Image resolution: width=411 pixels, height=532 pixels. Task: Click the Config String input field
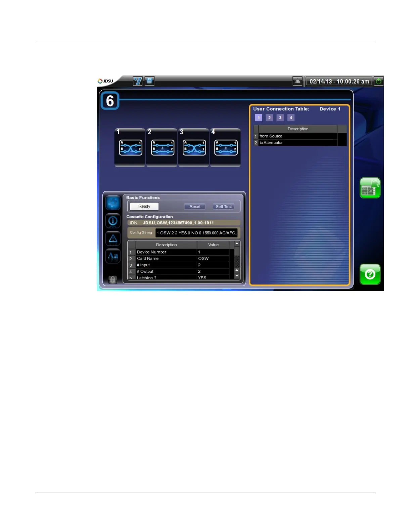pyautogui.click(x=196, y=233)
